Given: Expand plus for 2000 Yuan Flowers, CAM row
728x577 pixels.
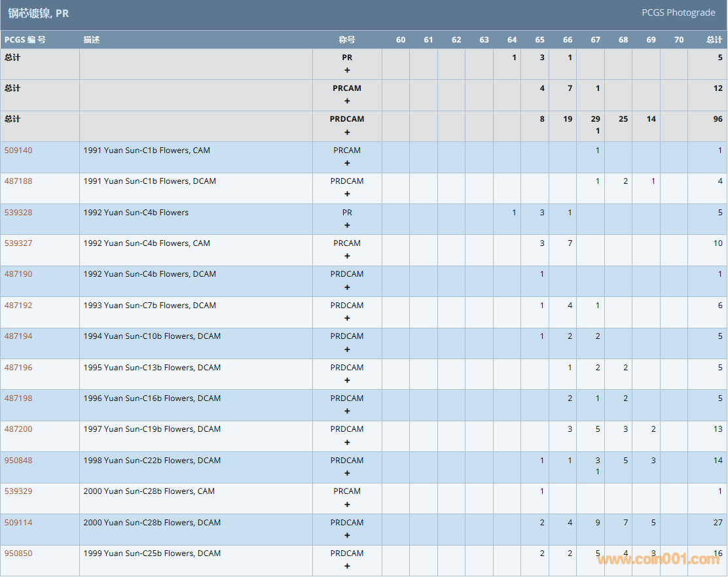Looking at the screenshot, I should click(347, 504).
